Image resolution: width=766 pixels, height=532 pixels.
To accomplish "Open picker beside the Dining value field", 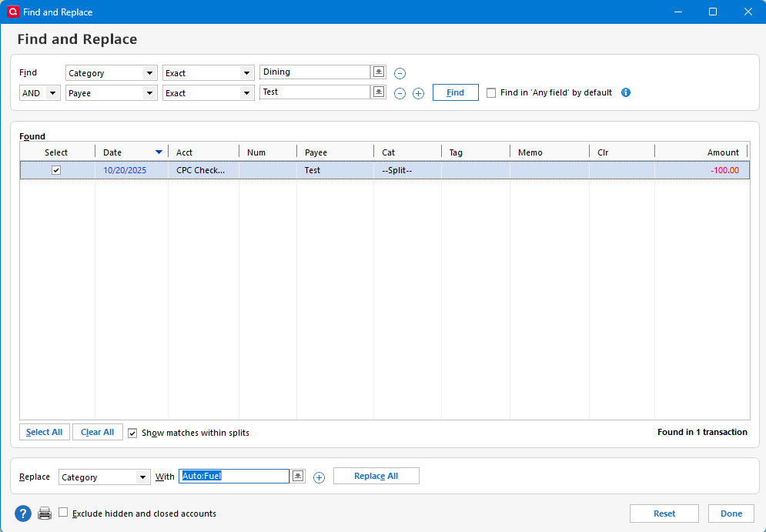I will (379, 72).
